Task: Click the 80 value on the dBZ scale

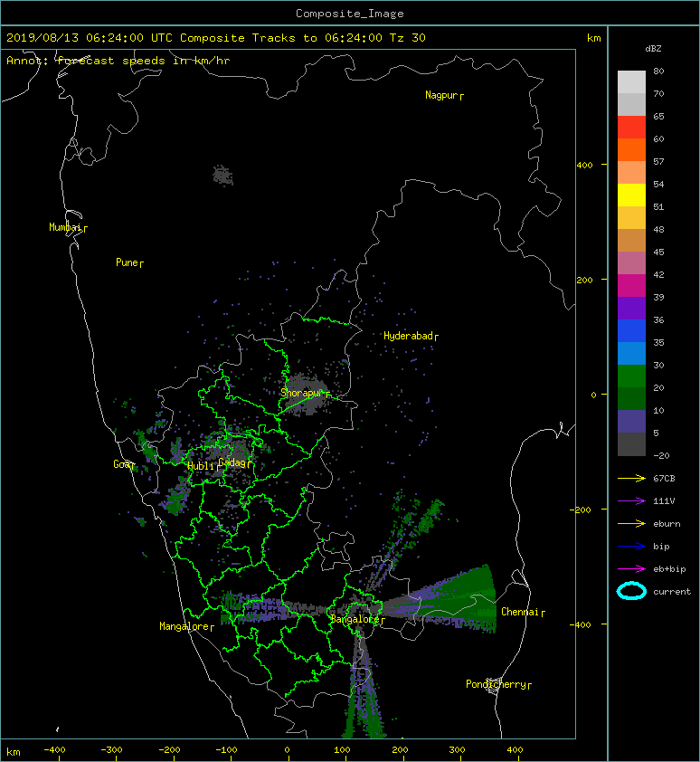Action: click(x=658, y=71)
